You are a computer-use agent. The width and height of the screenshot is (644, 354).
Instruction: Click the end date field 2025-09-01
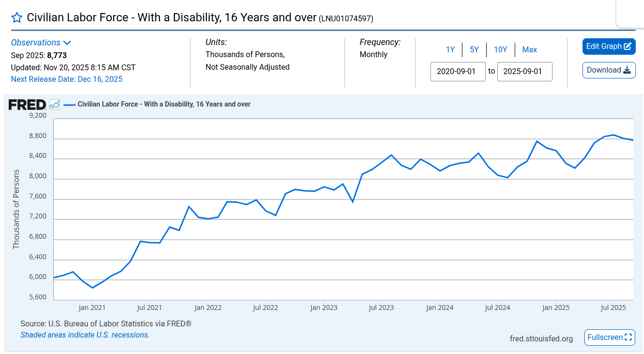tap(524, 71)
